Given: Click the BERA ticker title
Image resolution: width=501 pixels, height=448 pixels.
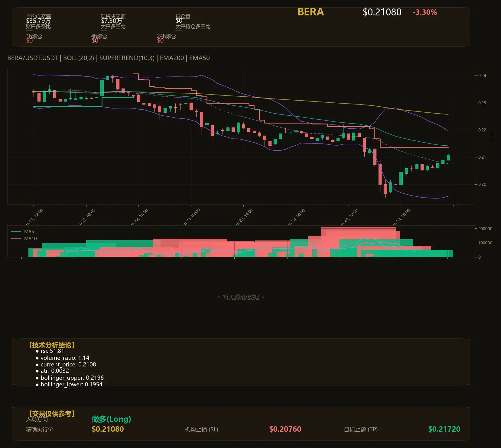Looking at the screenshot, I should click(311, 12).
